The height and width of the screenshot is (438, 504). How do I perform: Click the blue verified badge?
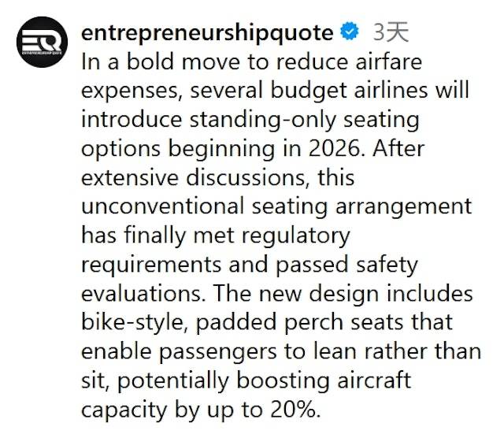350,32
